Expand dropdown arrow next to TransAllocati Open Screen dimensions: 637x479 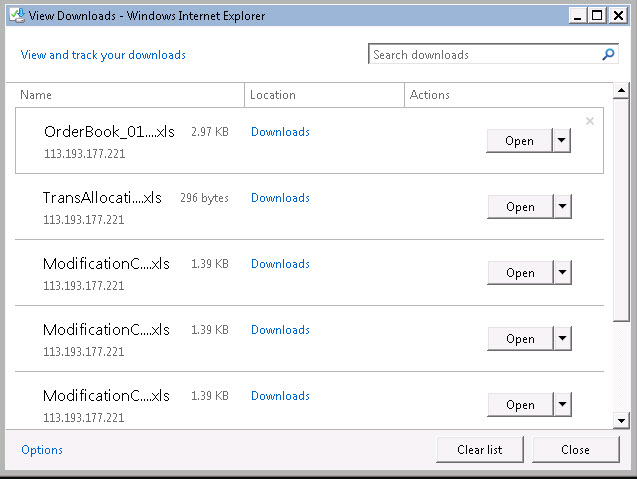(x=562, y=207)
